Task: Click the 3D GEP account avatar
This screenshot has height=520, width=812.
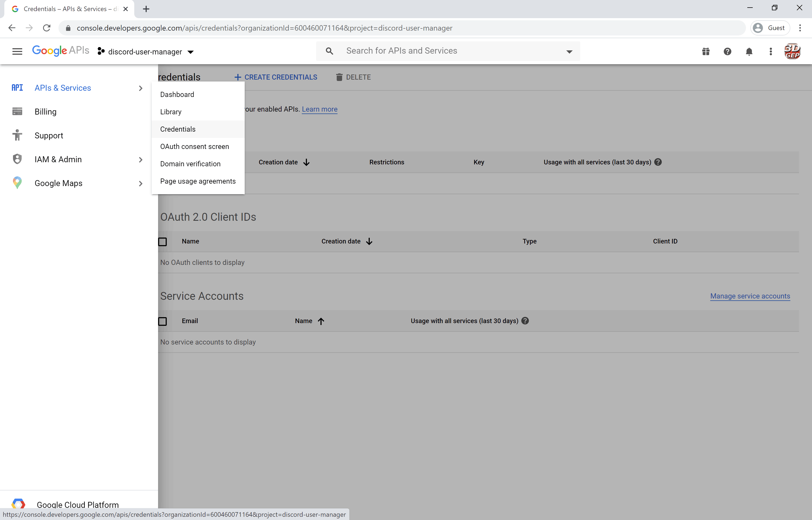Action: click(x=792, y=51)
